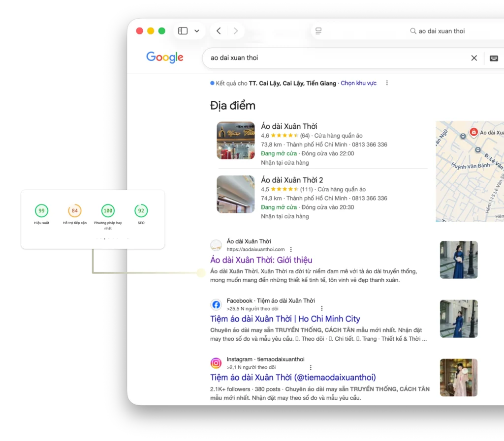Open the Áo dài Xuân Thời 2 place listing
This screenshot has width=504, height=441.
(x=292, y=180)
